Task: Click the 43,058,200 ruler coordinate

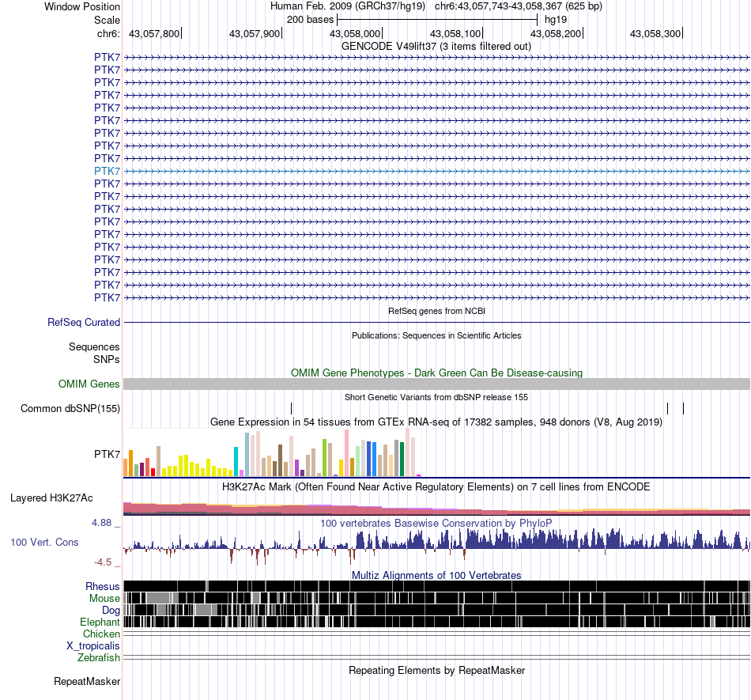Action: coord(556,33)
